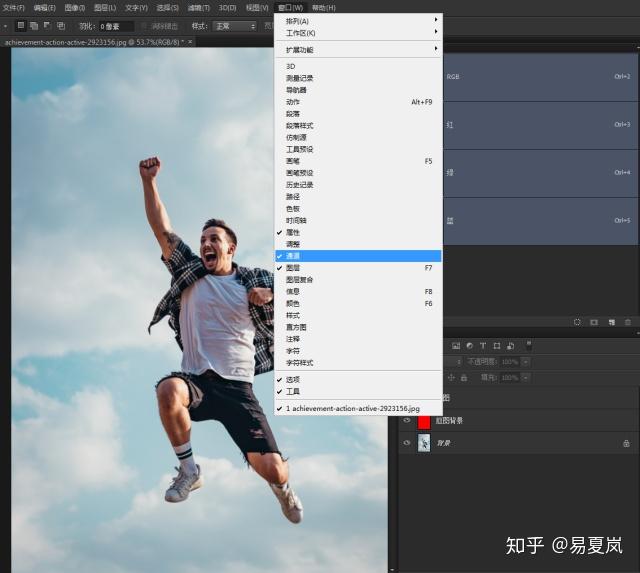Open the 3D(D) menu
This screenshot has height=573, width=640.
(227, 8)
